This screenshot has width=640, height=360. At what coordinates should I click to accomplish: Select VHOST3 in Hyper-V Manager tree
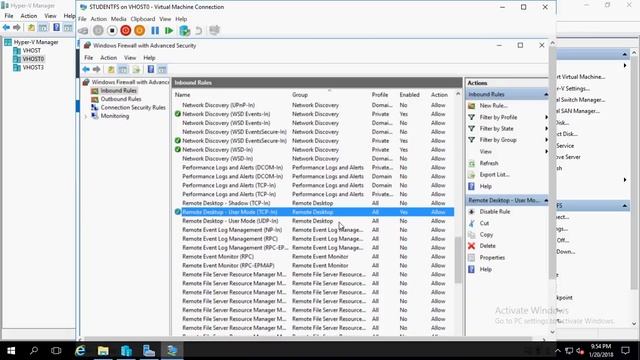point(33,67)
